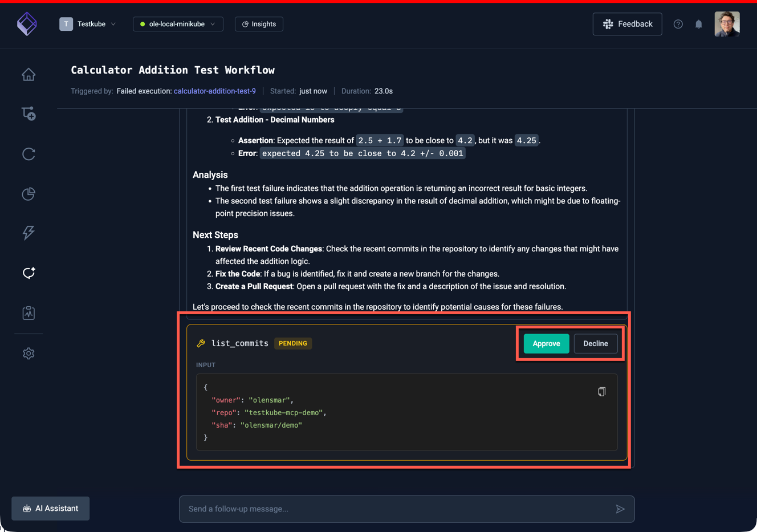Click the send message arrow icon
The image size is (757, 532).
coord(621,509)
